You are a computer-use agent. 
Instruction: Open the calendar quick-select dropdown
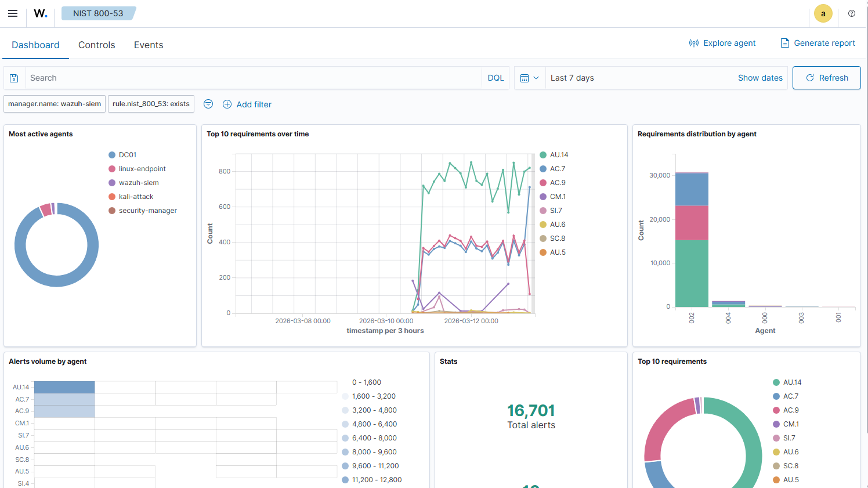[529, 77]
